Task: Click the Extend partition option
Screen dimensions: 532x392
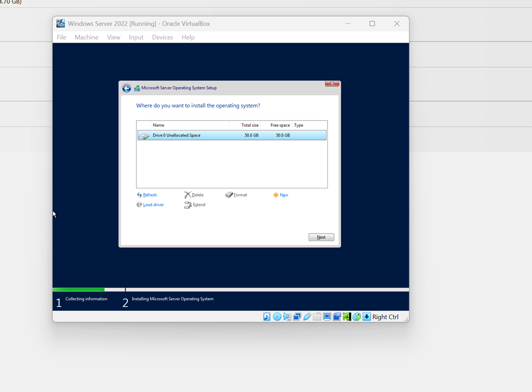Action: point(195,205)
